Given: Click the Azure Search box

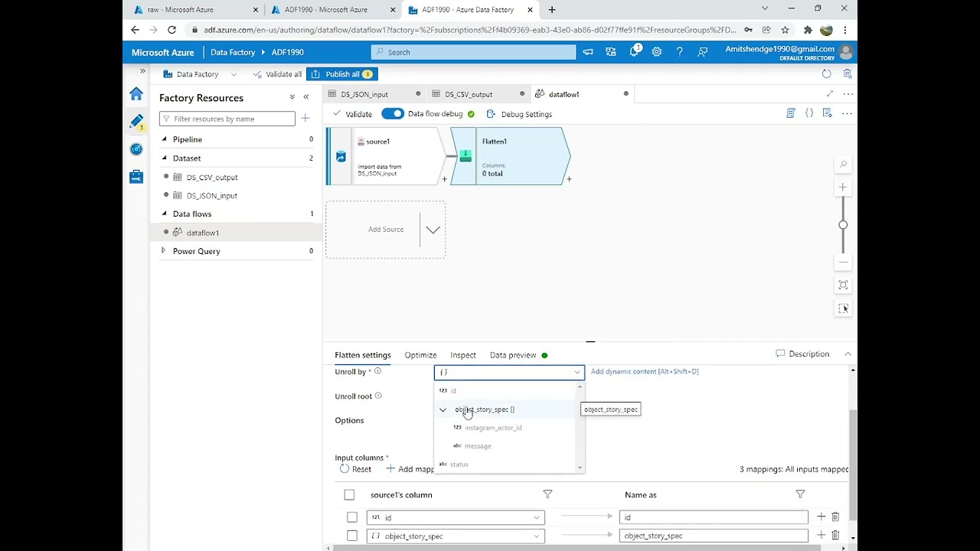Looking at the screenshot, I should (473, 52).
